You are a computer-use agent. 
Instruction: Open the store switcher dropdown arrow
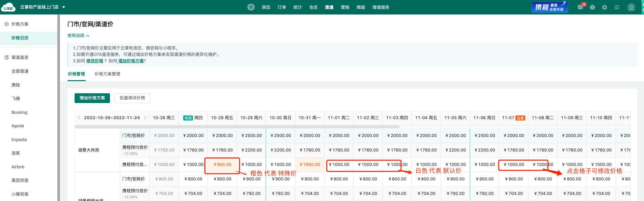click(64, 7)
